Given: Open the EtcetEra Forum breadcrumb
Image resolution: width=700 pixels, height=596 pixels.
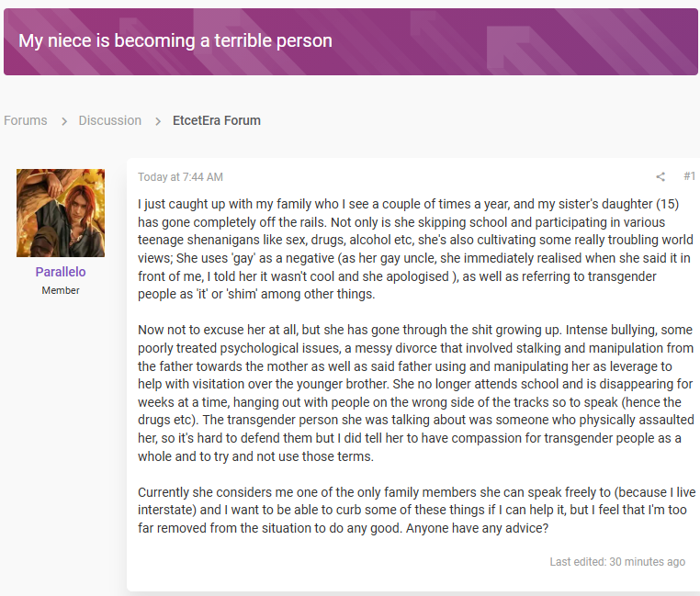Looking at the screenshot, I should [x=217, y=120].
